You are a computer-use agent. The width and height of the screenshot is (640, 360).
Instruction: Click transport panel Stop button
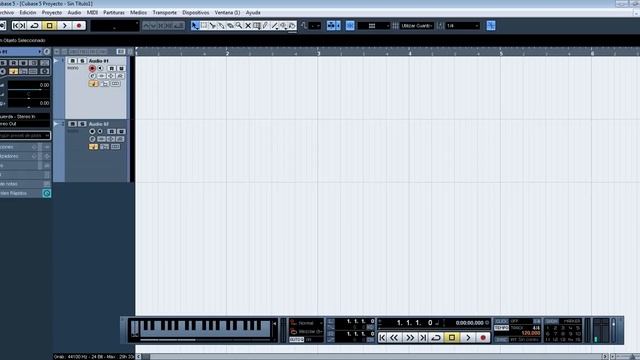coord(452,338)
